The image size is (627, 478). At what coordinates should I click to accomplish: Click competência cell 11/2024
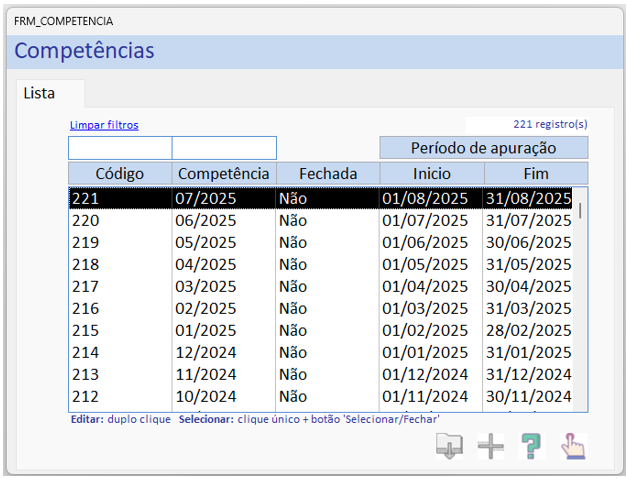coord(206,374)
